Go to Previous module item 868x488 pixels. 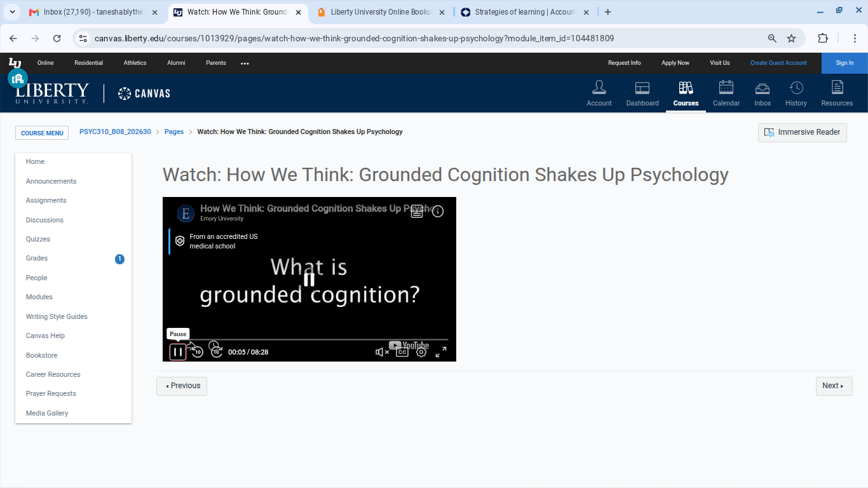[182, 386]
